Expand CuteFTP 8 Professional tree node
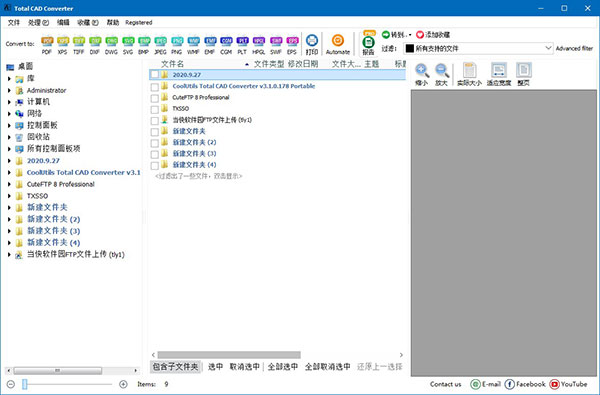 coord(9,184)
